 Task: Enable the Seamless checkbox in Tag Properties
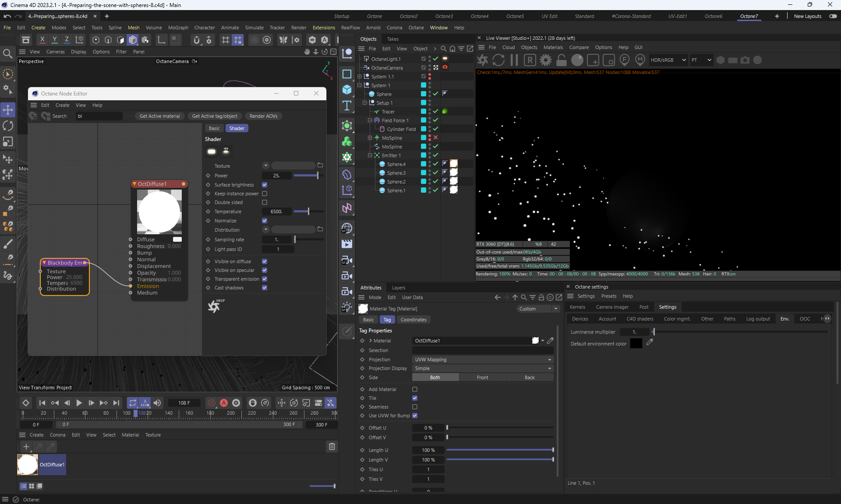[415, 407]
